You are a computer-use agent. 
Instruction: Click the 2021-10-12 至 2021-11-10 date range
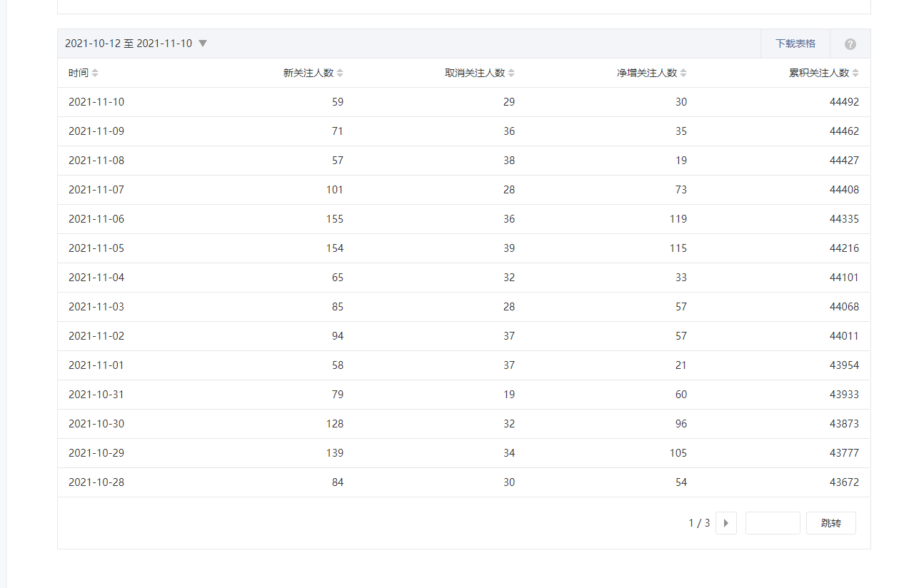[x=129, y=44]
